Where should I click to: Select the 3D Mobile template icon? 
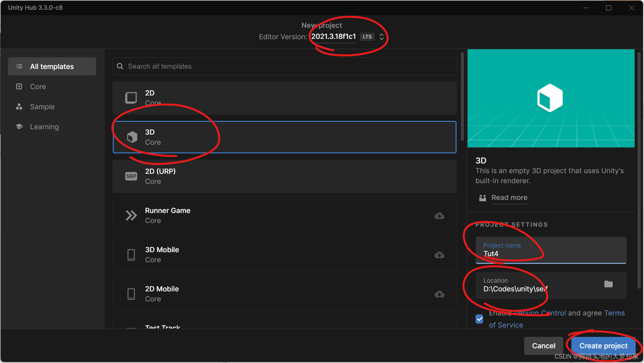(x=130, y=254)
